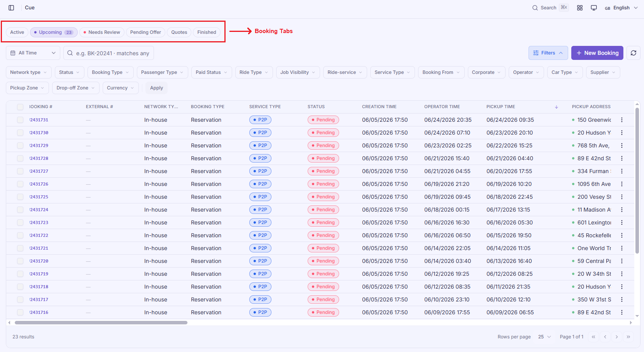
Task: Expand the Car Type filter
Action: click(x=565, y=72)
